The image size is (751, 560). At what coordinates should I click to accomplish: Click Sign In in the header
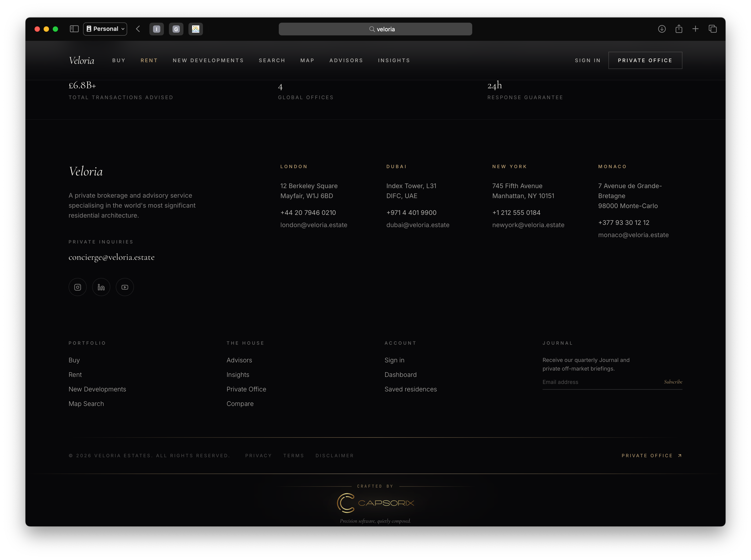[x=588, y=60]
